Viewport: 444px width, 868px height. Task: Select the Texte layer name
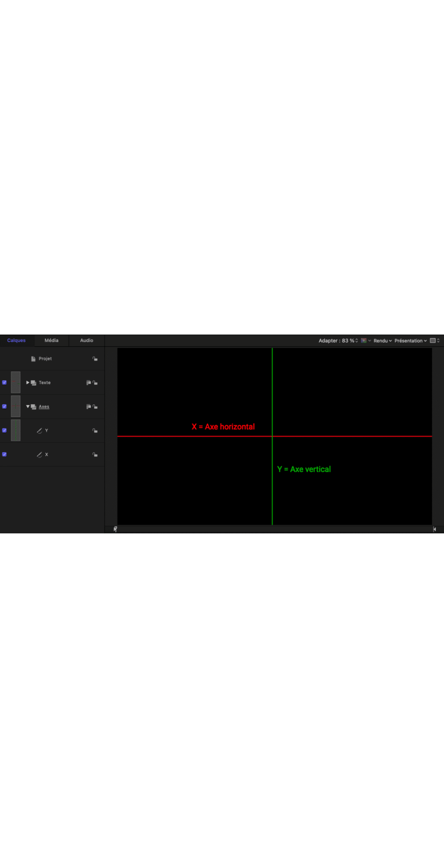[45, 382]
